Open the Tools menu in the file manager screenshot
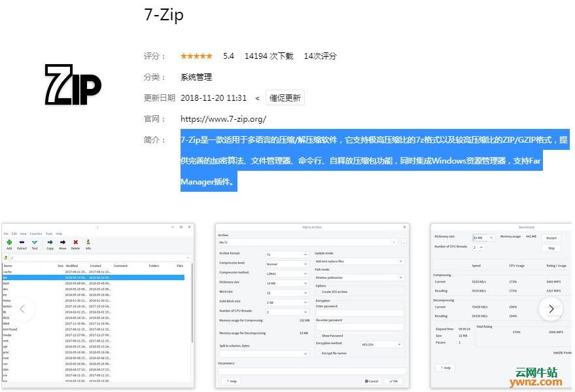Screen dimensions: 575x392 49,234
